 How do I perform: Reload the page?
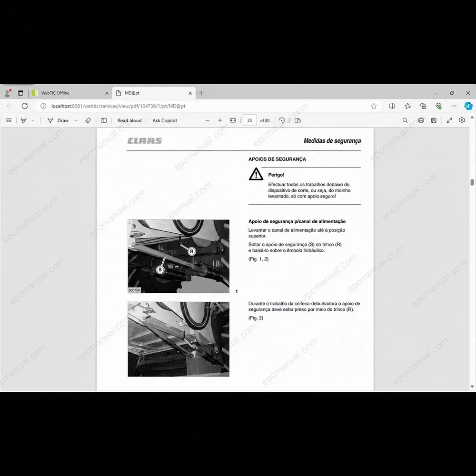(25, 106)
